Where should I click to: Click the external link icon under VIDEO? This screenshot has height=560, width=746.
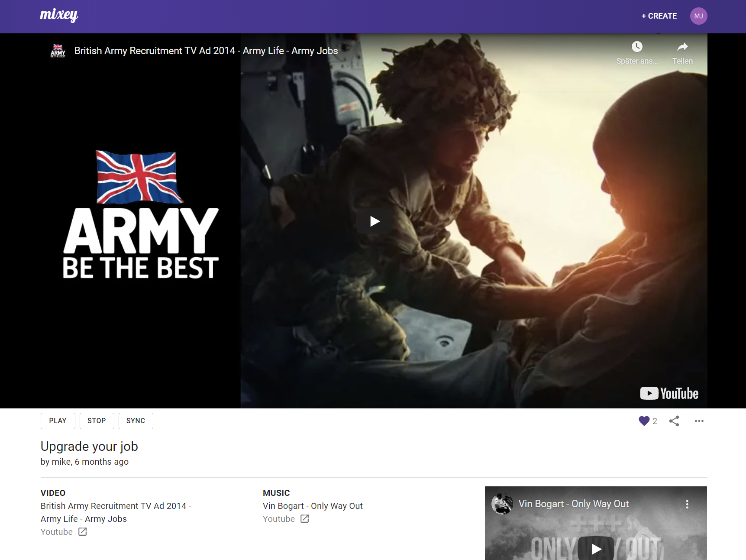(x=83, y=531)
